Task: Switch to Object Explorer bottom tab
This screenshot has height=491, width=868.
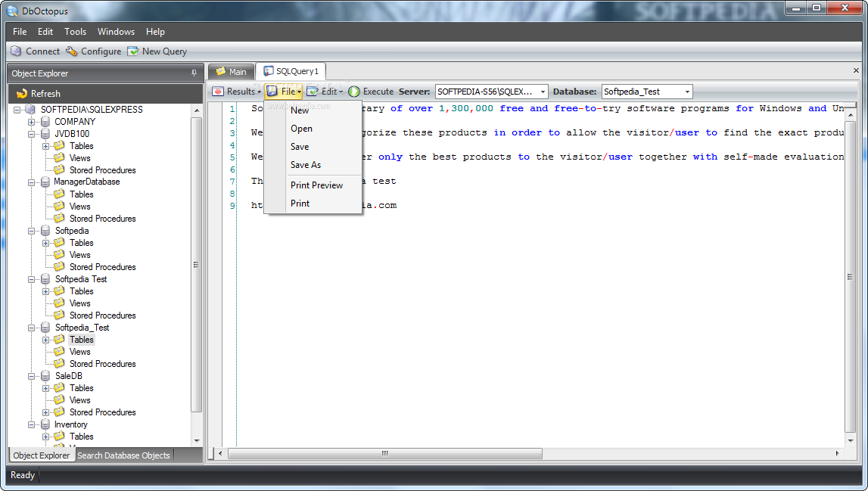Action: [x=42, y=455]
